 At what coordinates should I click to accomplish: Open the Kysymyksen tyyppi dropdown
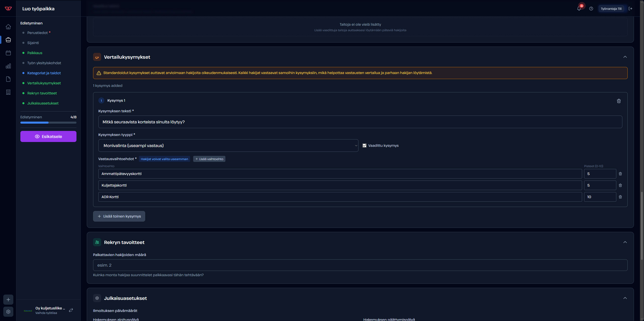tap(228, 146)
